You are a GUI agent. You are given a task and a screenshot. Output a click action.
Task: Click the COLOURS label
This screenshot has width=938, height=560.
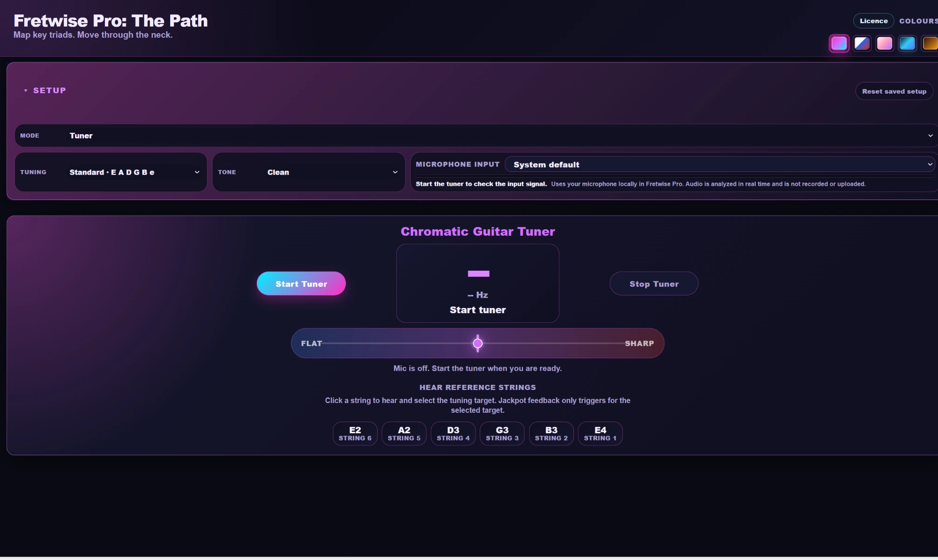(x=918, y=21)
